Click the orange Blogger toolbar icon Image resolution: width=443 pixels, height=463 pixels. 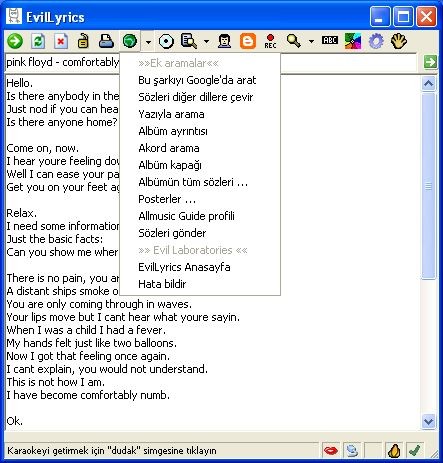pyautogui.click(x=248, y=41)
